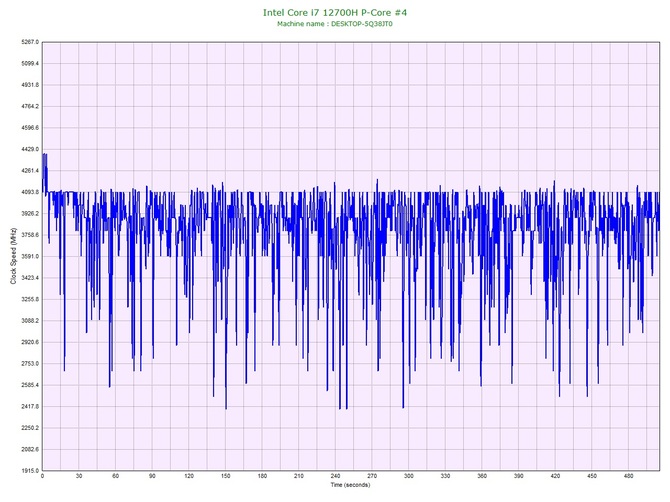Click the 2417.8 y-axis value
Viewport: 670px width, 502px height.
point(30,406)
